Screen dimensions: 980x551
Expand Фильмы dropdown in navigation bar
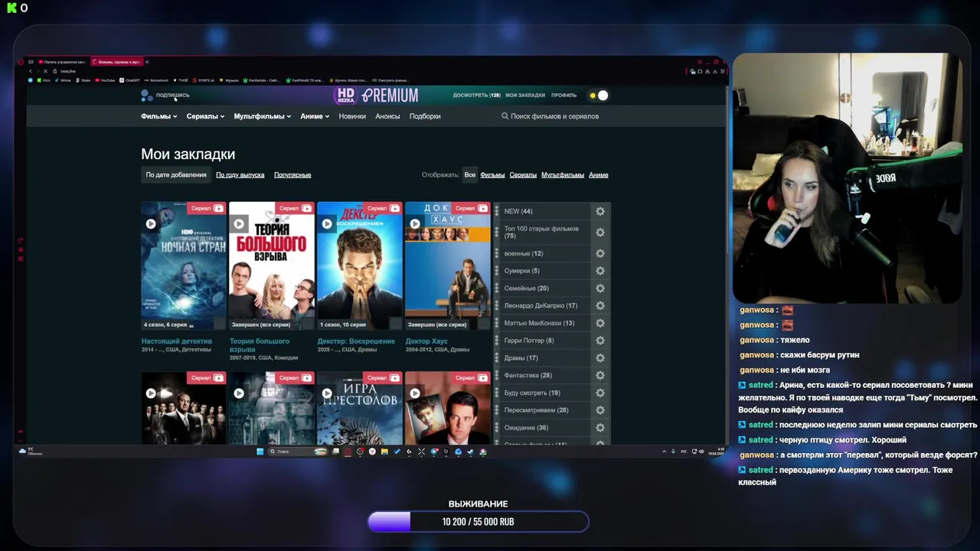click(x=159, y=116)
